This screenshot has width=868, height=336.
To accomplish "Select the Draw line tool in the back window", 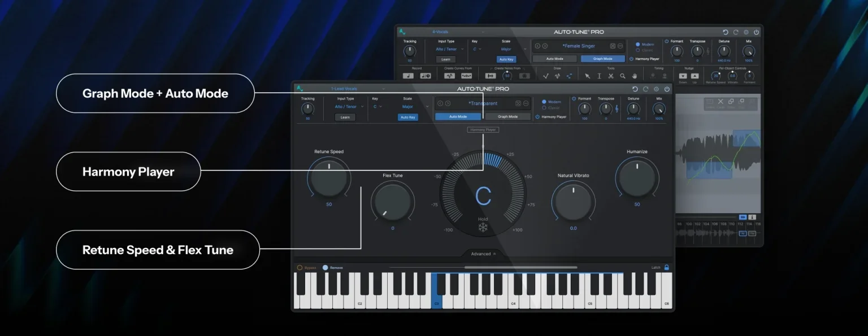I will (x=546, y=76).
